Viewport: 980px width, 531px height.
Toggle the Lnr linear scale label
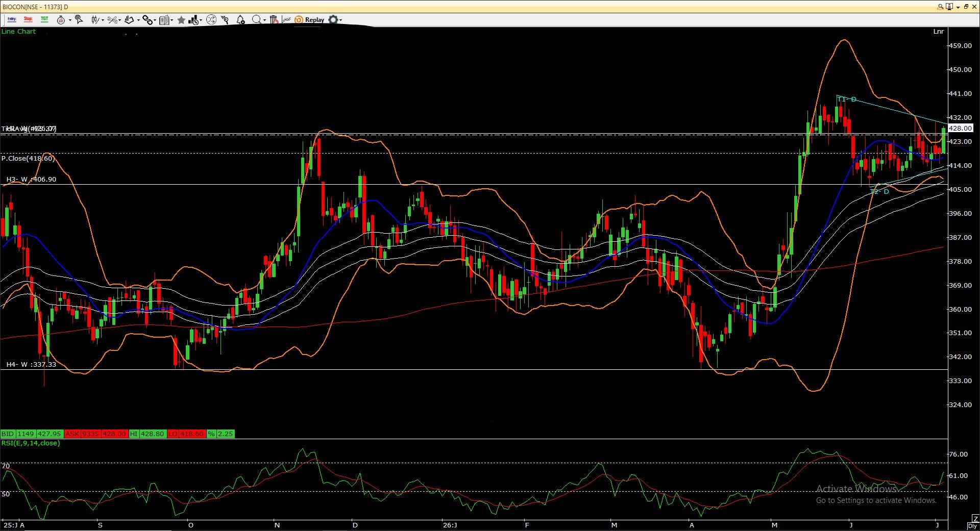tap(938, 32)
